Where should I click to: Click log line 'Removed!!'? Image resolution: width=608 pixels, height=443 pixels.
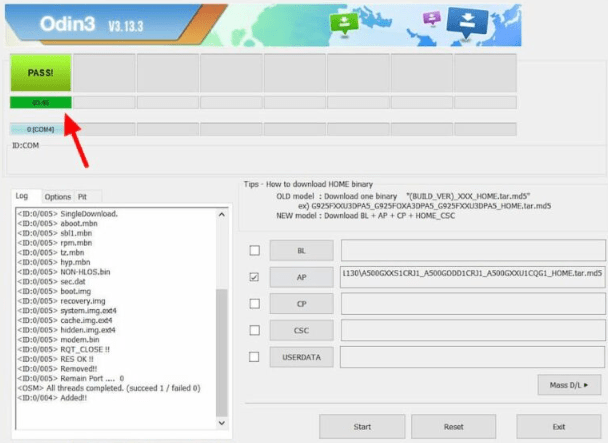pyautogui.click(x=57, y=369)
